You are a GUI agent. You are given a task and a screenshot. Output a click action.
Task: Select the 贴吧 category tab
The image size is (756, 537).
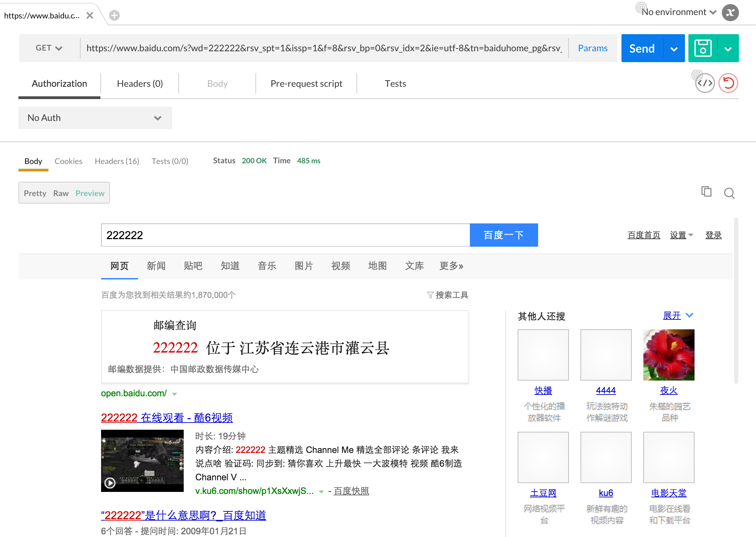click(x=193, y=266)
